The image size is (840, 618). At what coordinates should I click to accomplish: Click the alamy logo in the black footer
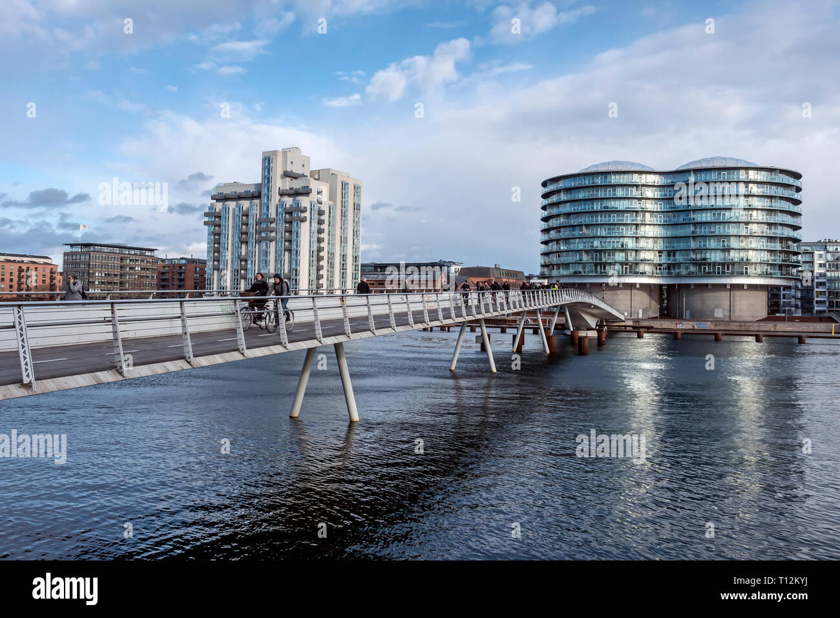[x=65, y=589]
